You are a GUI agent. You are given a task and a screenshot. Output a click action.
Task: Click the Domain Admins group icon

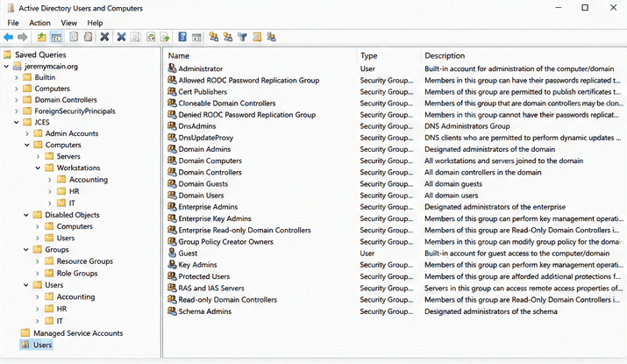pyautogui.click(x=172, y=149)
